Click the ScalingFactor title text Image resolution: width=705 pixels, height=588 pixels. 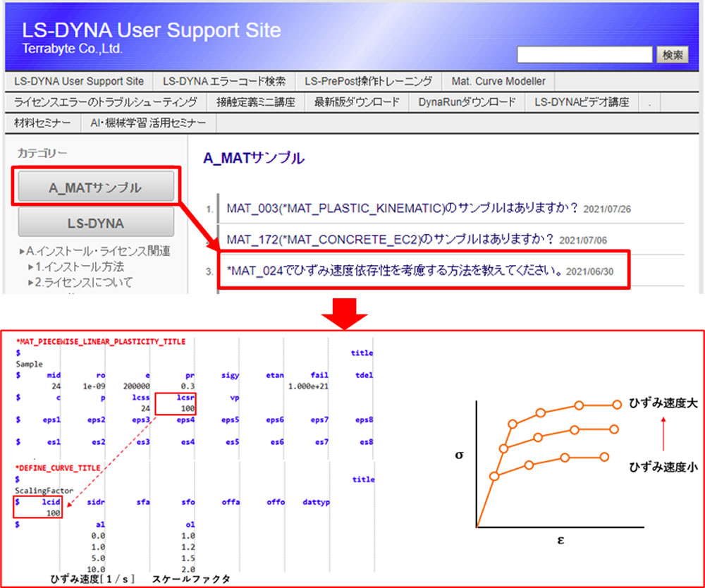[44, 491]
